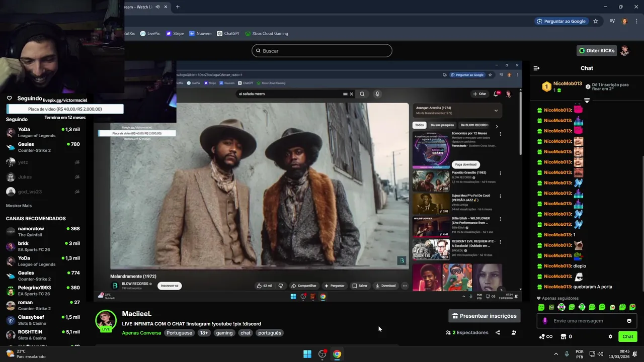Open offline channel Jukes
The image size is (644, 362).
coord(43,177)
